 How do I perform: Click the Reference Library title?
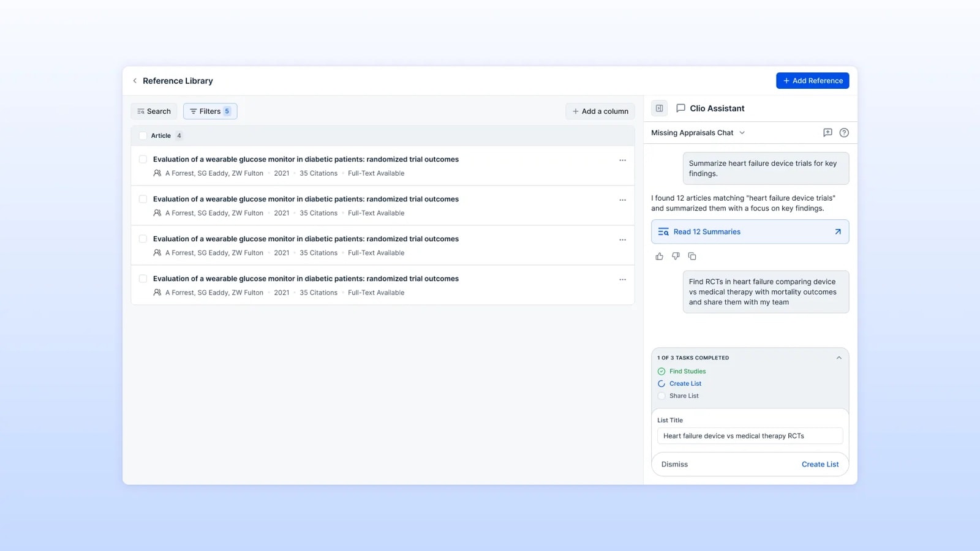[178, 81]
